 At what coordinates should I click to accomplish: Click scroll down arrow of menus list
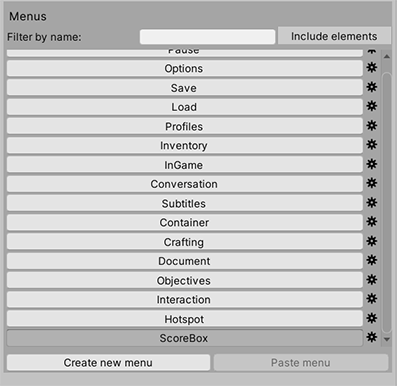pos(387,339)
